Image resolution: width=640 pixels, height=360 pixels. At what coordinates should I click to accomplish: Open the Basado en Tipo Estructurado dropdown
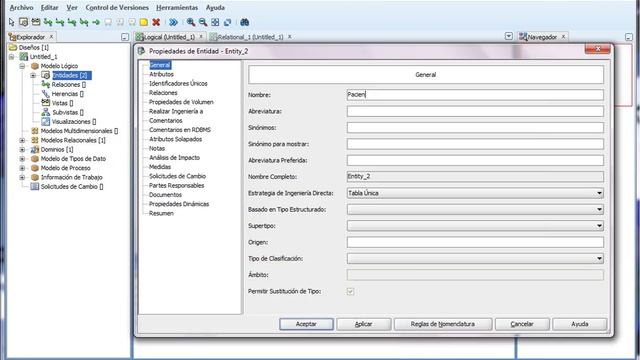click(599, 209)
